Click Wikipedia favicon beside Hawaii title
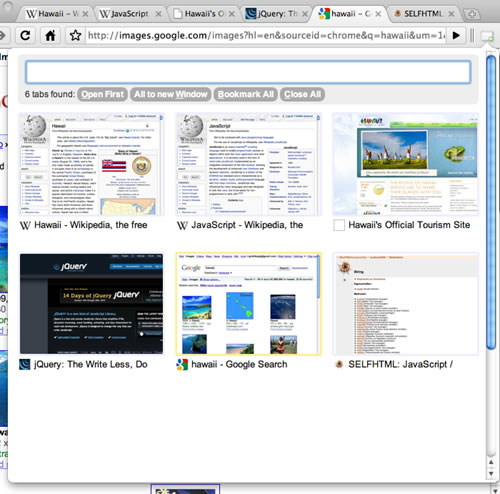 tap(25, 226)
